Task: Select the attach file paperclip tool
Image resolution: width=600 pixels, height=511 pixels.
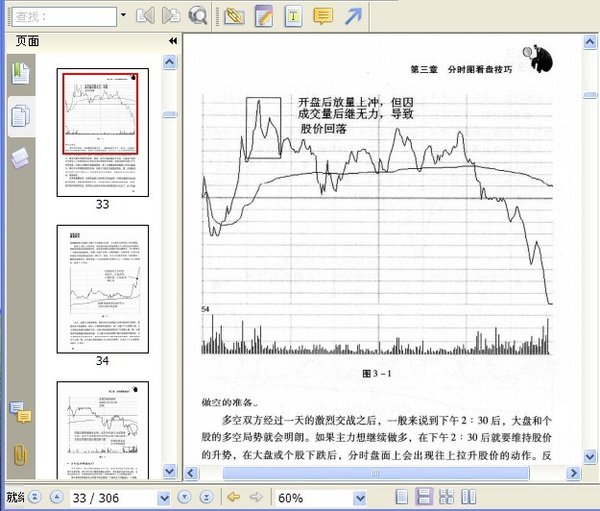Action: coord(234,16)
